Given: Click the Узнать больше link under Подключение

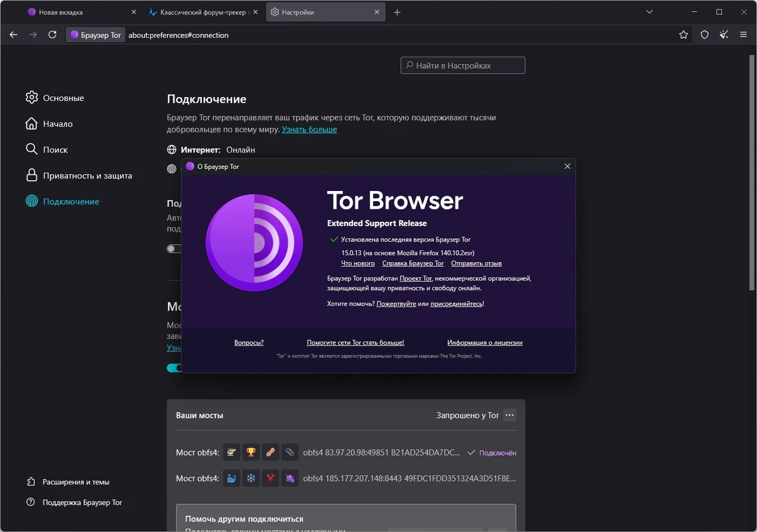Looking at the screenshot, I should [x=309, y=129].
